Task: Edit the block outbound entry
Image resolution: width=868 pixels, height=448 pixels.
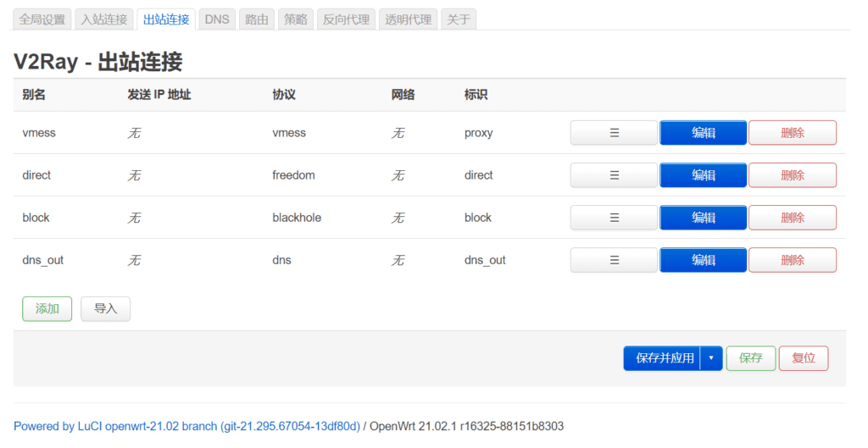Action: point(703,218)
